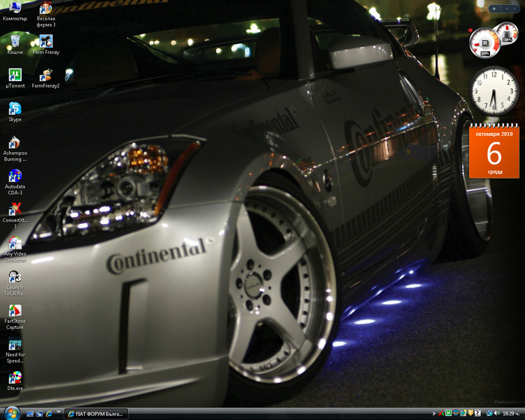Viewport: 525px width, 420px height.
Task: Add a gadget using sidebar plus button
Action: coord(494,8)
